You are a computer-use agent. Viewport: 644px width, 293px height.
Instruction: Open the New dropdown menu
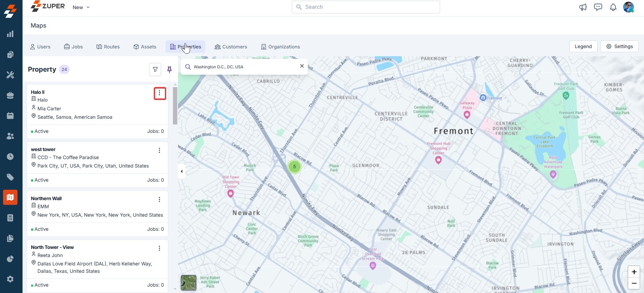tap(81, 7)
